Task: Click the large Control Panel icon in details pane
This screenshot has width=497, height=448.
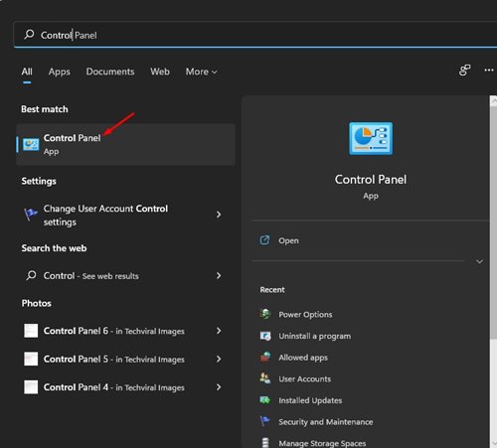Action: tap(371, 138)
